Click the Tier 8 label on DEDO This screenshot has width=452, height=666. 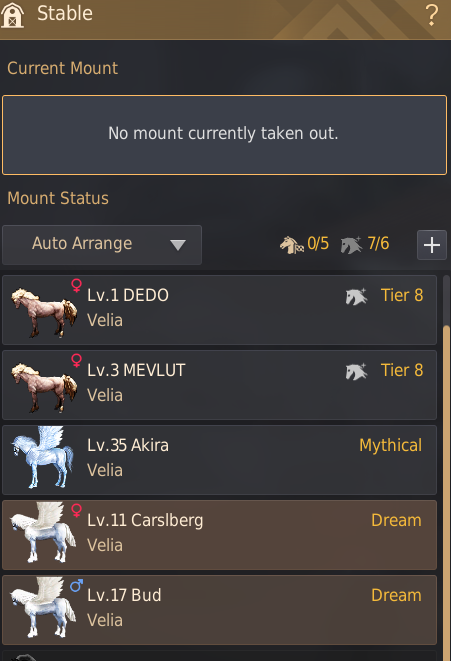coord(402,295)
